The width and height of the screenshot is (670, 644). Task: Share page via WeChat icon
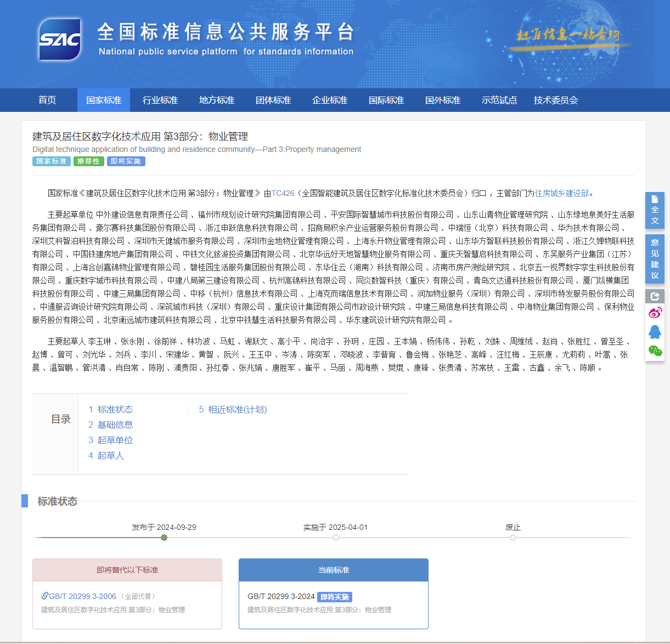(x=655, y=351)
